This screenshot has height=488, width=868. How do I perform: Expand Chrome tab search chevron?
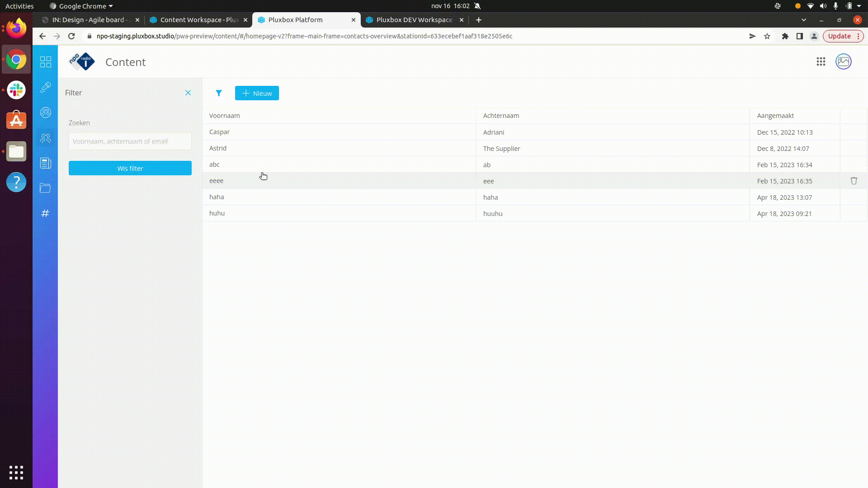click(803, 20)
